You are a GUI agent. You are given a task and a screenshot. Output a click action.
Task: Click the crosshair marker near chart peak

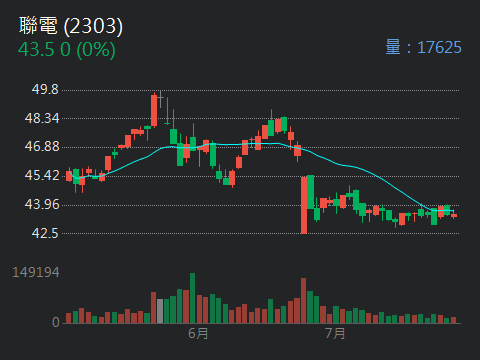click(x=160, y=98)
